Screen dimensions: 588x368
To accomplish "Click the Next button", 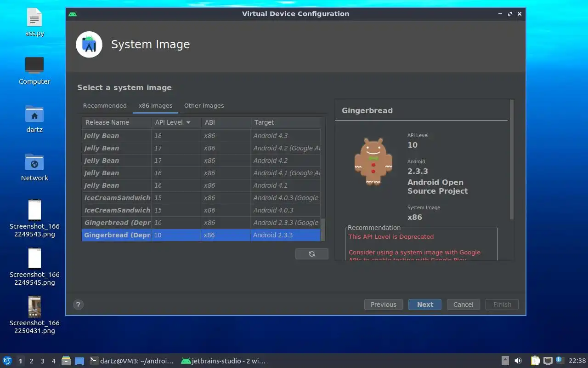I will pyautogui.click(x=425, y=305).
